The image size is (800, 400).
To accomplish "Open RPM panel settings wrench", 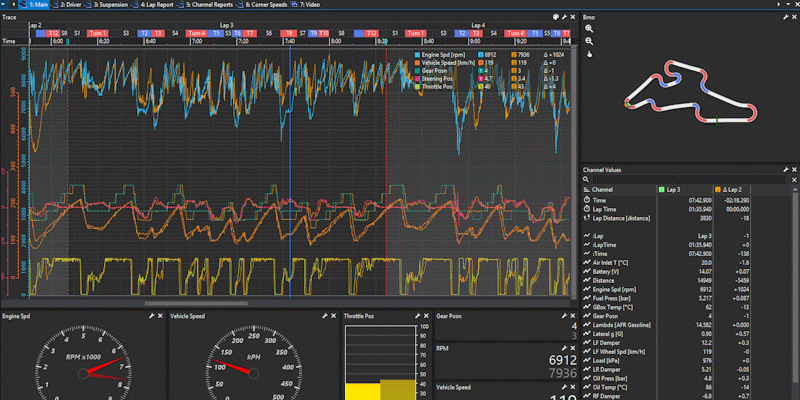I will tap(565, 348).
